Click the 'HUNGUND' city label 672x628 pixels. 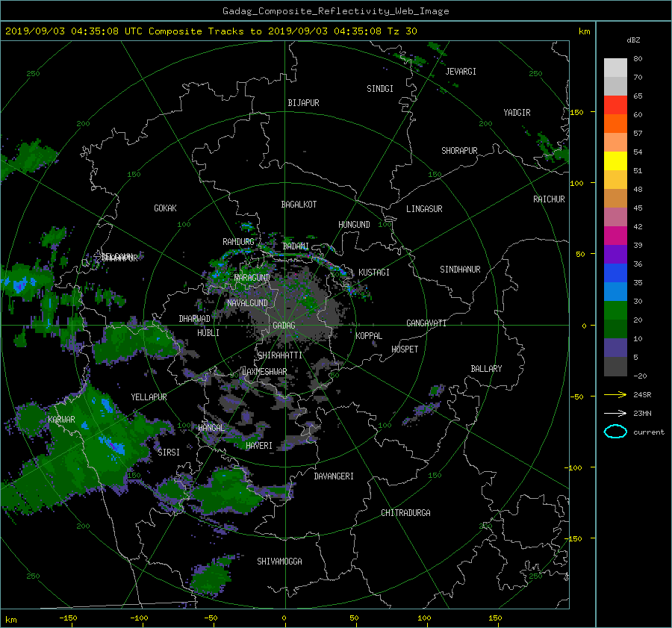354,225
